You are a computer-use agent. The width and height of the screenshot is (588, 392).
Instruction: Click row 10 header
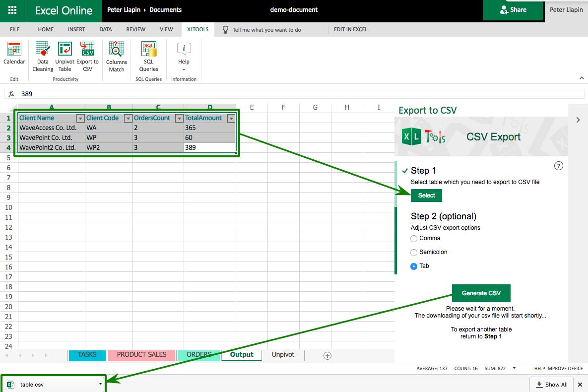[x=8, y=207]
